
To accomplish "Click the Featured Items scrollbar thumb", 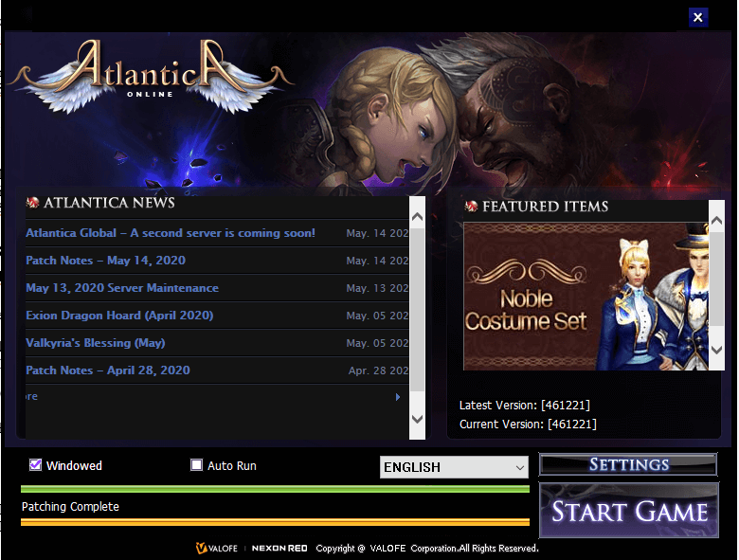I will point(716,279).
